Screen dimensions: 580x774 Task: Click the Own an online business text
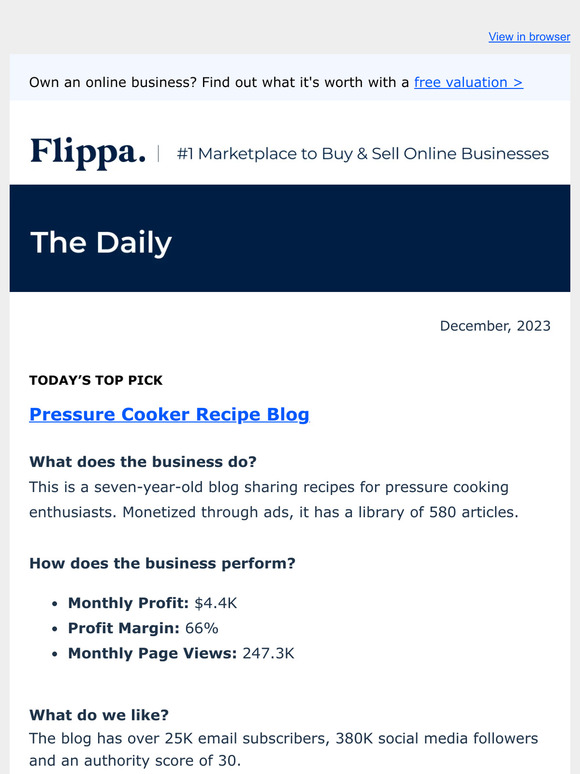(x=219, y=82)
